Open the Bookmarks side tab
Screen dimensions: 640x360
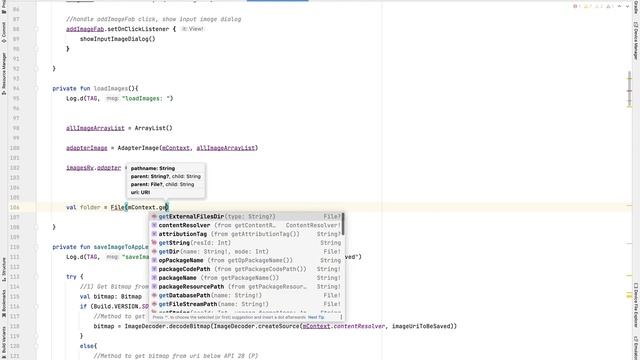(x=4, y=304)
